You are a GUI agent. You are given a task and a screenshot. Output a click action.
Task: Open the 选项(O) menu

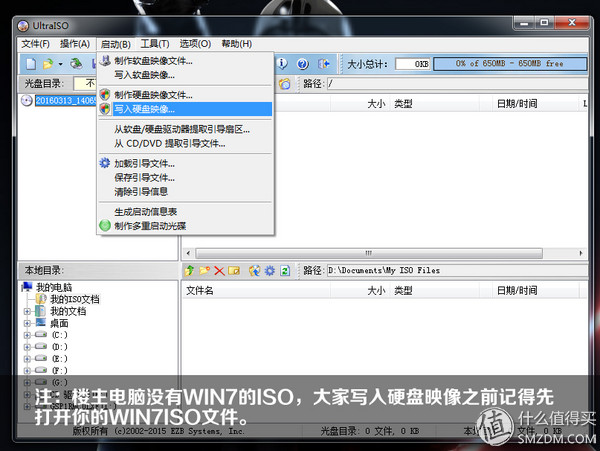pyautogui.click(x=195, y=44)
